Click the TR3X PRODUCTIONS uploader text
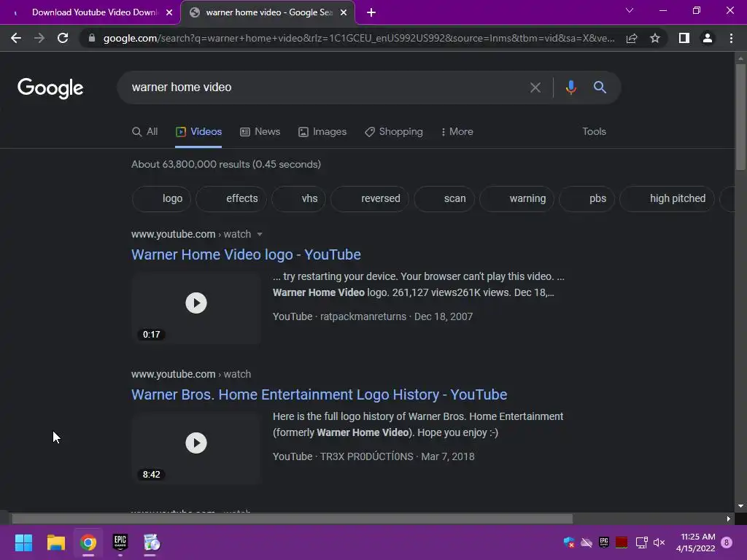This screenshot has width=747, height=560. pyautogui.click(x=366, y=456)
